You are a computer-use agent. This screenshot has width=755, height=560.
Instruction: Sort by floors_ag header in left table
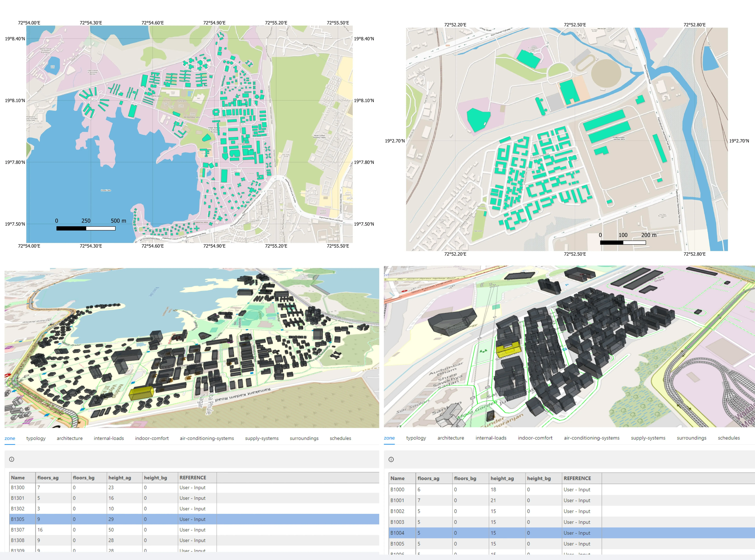[48, 478]
